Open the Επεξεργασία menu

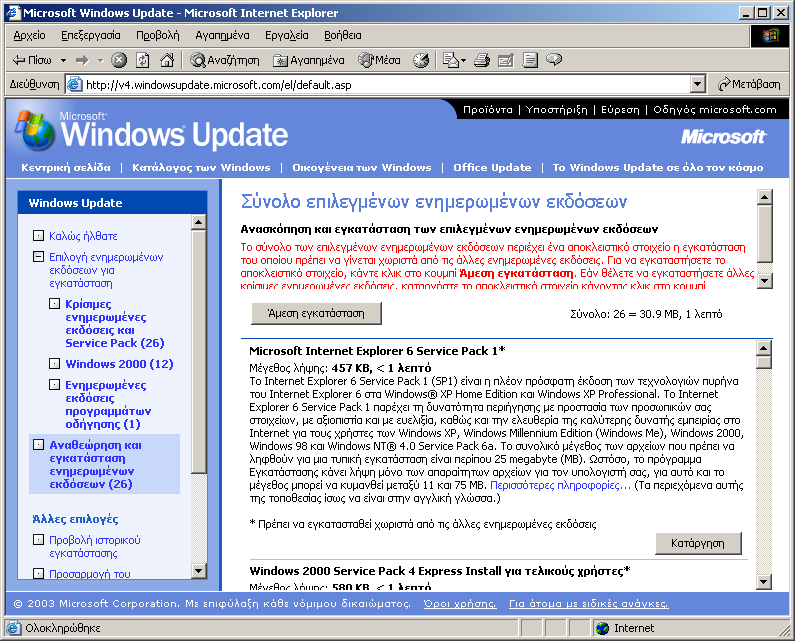pos(91,35)
